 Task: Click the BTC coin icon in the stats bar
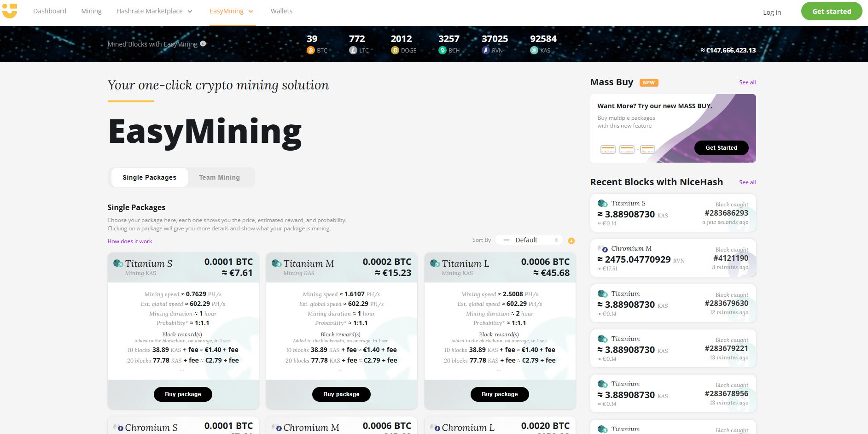pyautogui.click(x=311, y=50)
